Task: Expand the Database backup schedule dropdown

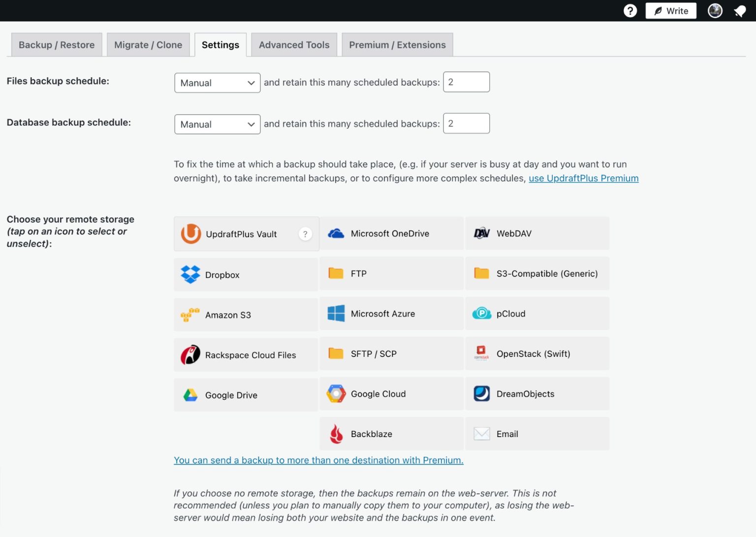Action: point(217,124)
